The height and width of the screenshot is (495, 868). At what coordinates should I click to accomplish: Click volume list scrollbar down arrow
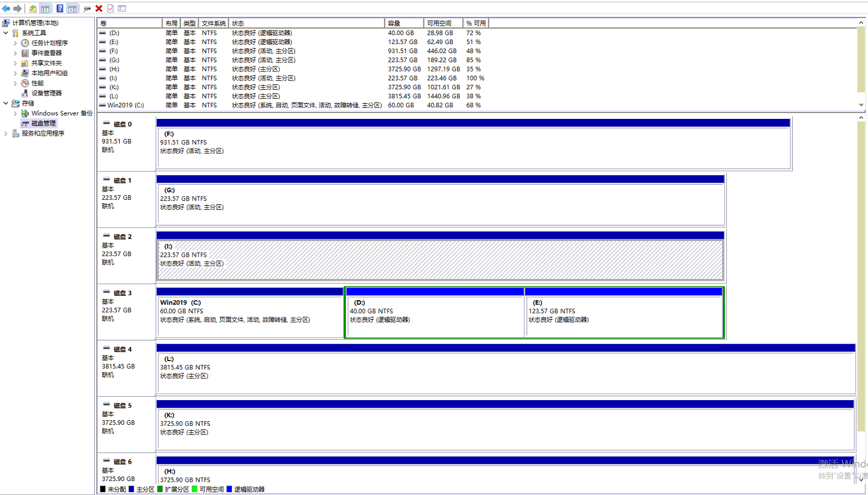coord(861,105)
